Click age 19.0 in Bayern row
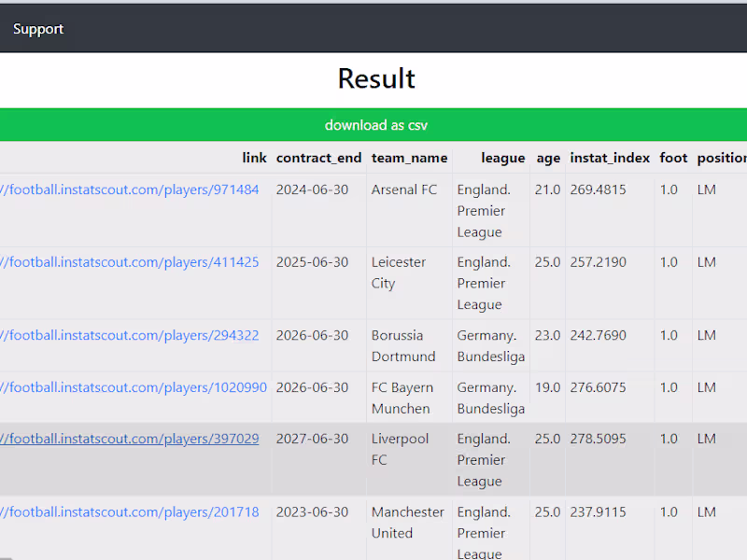Viewport: 747px width, 560px height. point(547,387)
